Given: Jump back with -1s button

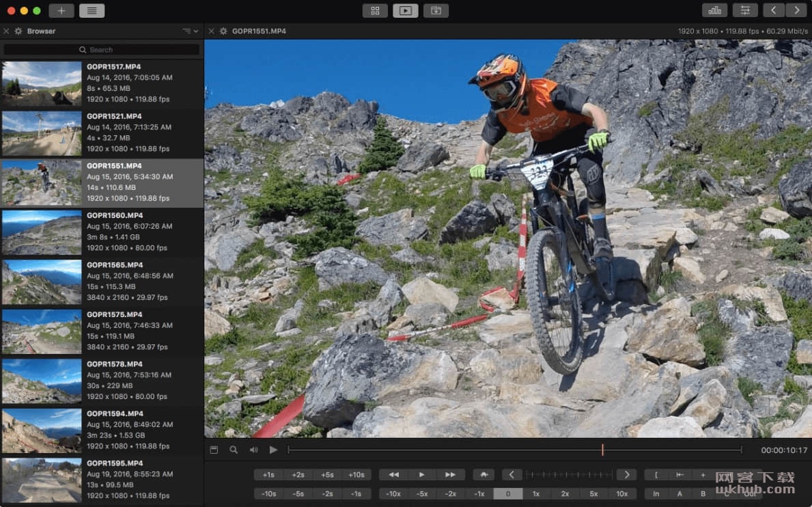Looking at the screenshot, I should pyautogui.click(x=356, y=493).
